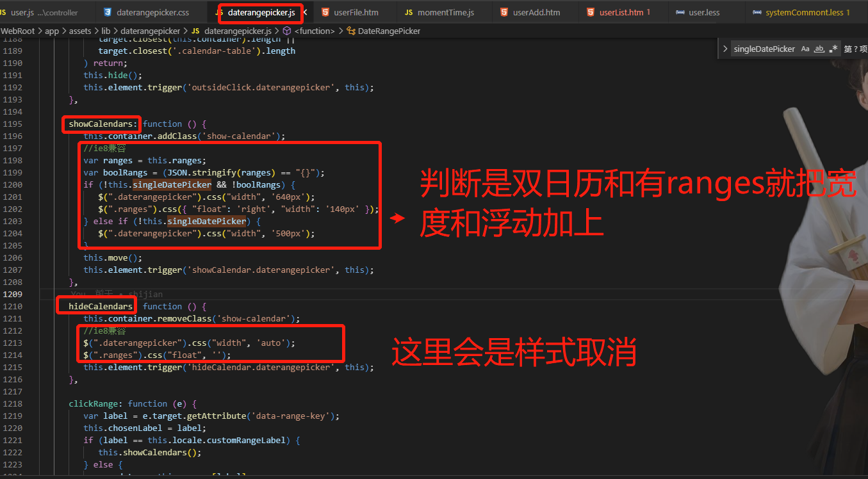This screenshot has height=479, width=868.
Task: Click the git blame annotation on line 1209
Action: 117,294
